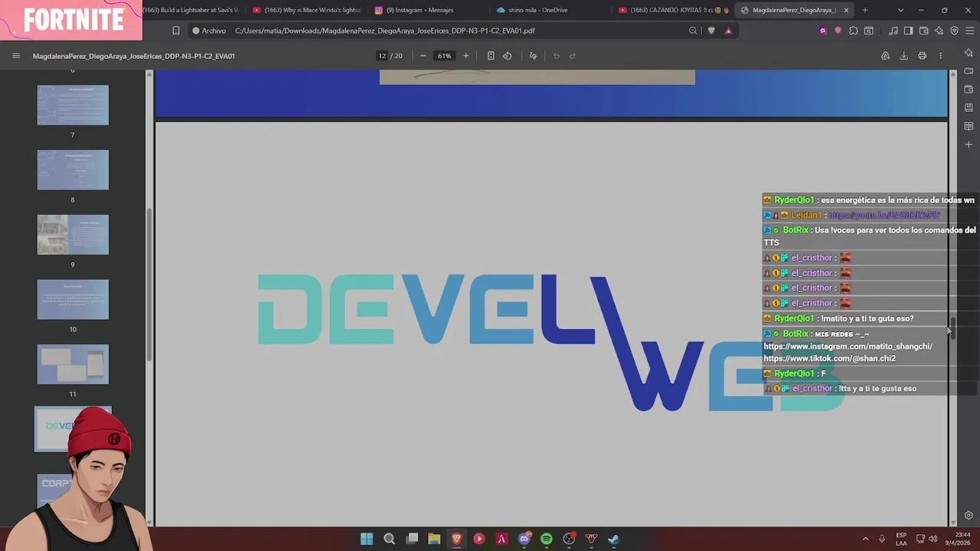The image size is (980, 551).
Task: Open the tiktok.com/@shan.chi2 link in chat
Action: pos(829,359)
